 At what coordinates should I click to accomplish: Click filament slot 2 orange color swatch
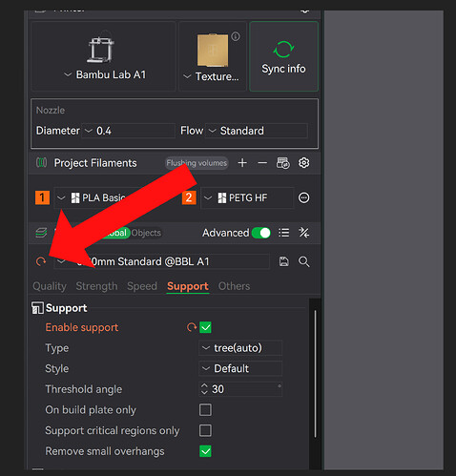click(x=189, y=197)
